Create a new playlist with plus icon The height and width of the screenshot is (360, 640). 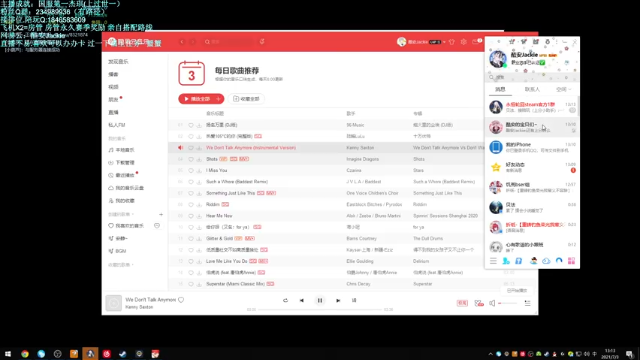(x=161, y=214)
